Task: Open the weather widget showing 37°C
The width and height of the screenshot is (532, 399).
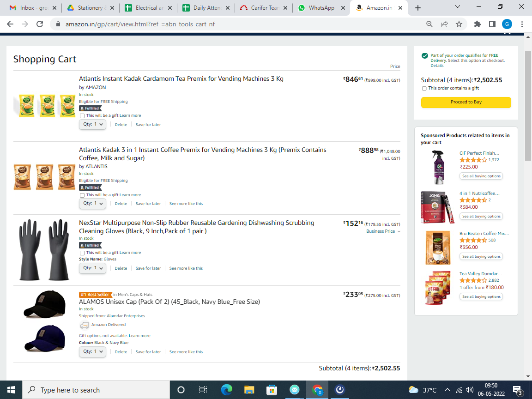Action: [x=423, y=390]
